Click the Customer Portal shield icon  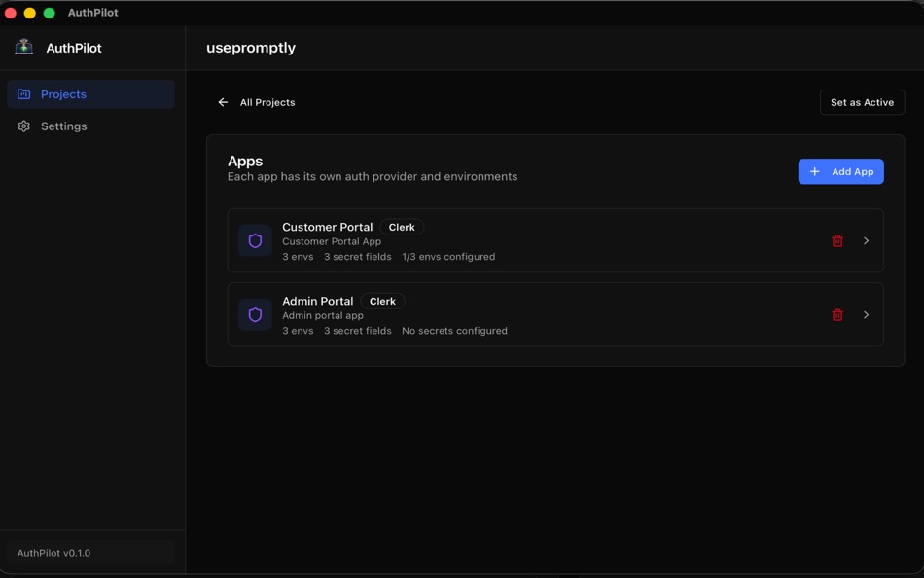255,240
